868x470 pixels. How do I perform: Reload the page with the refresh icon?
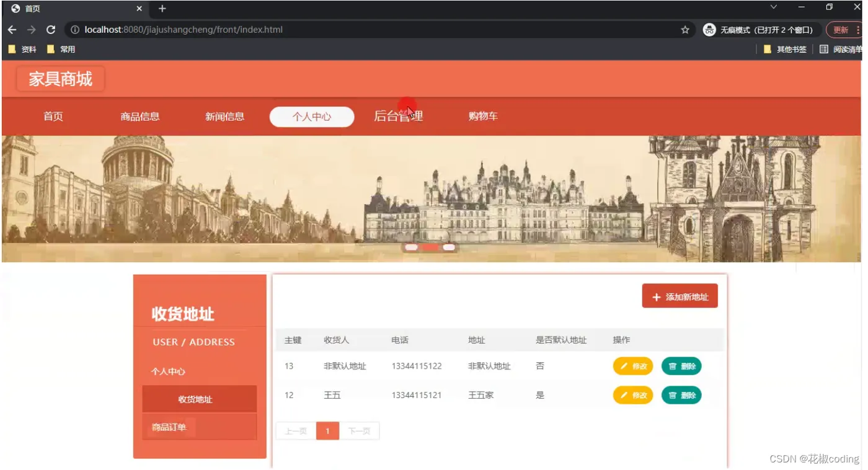click(x=51, y=30)
